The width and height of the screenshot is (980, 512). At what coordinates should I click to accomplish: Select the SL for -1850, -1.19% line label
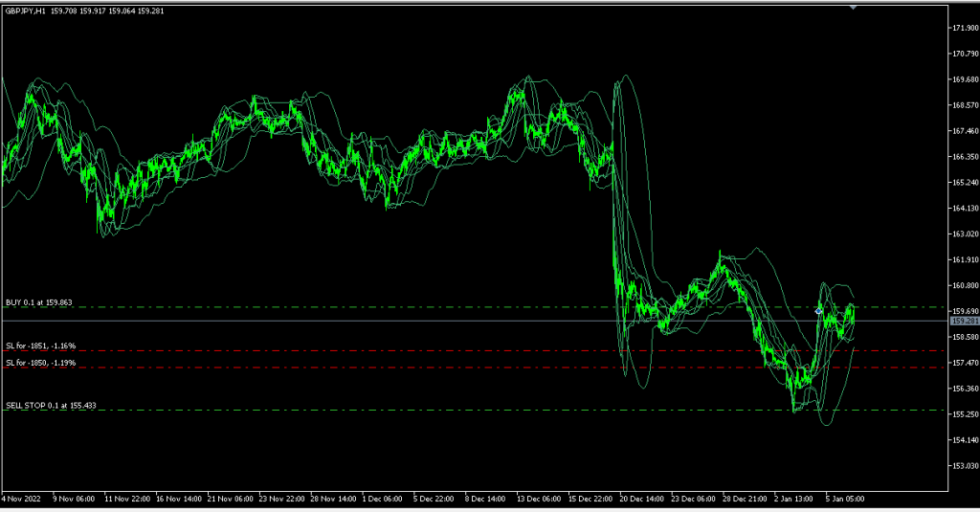point(40,363)
